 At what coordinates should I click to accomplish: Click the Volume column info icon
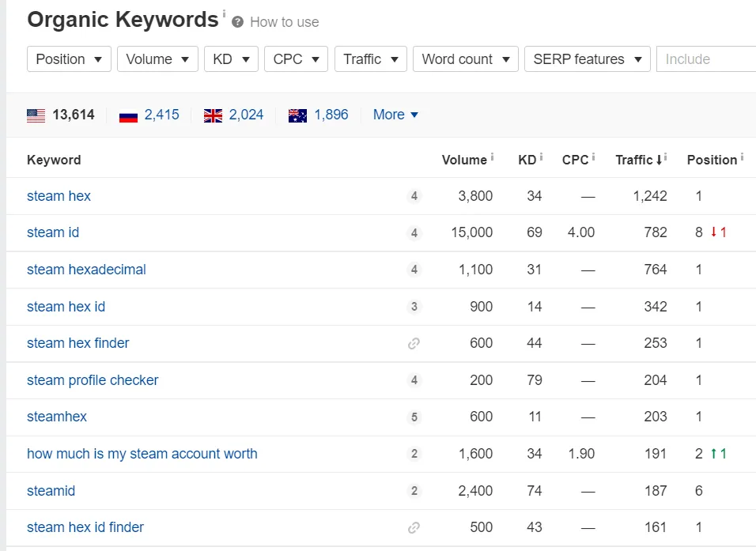click(x=492, y=157)
